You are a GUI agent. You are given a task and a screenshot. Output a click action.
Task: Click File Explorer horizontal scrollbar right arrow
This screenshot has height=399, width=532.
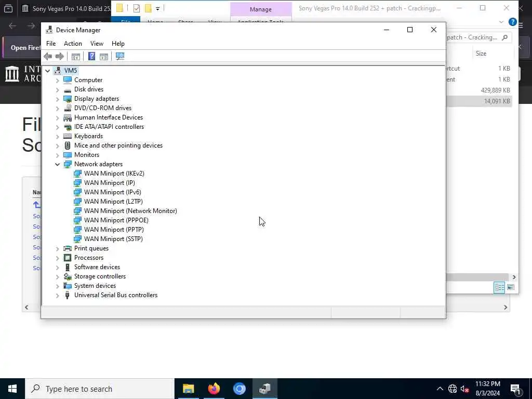pyautogui.click(x=514, y=277)
